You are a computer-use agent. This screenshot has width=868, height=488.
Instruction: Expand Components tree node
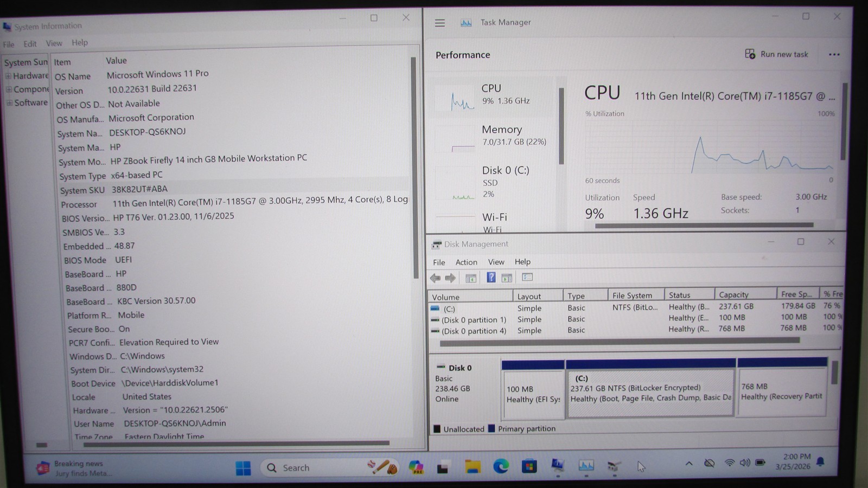[9, 89]
